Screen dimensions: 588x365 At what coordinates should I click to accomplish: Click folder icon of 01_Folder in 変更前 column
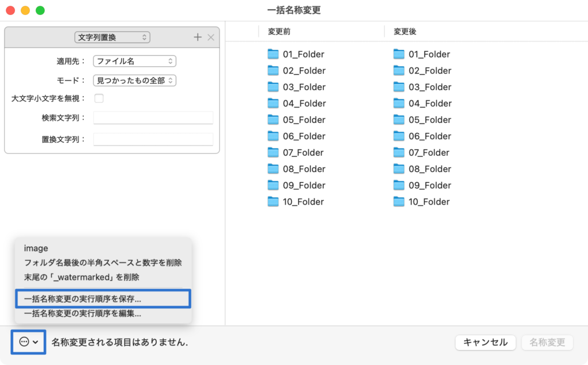click(x=273, y=54)
